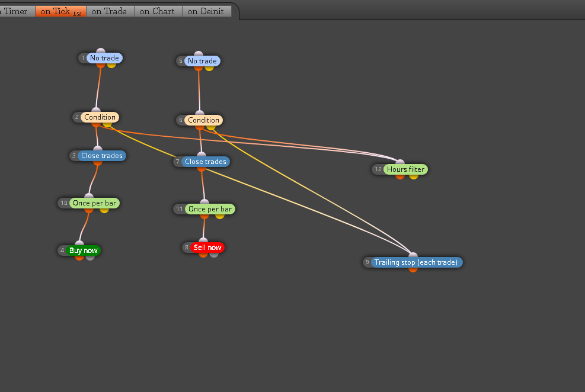The width and height of the screenshot is (585, 392).
Task: Select Trailing stop (each trade) block
Action: tap(416, 262)
